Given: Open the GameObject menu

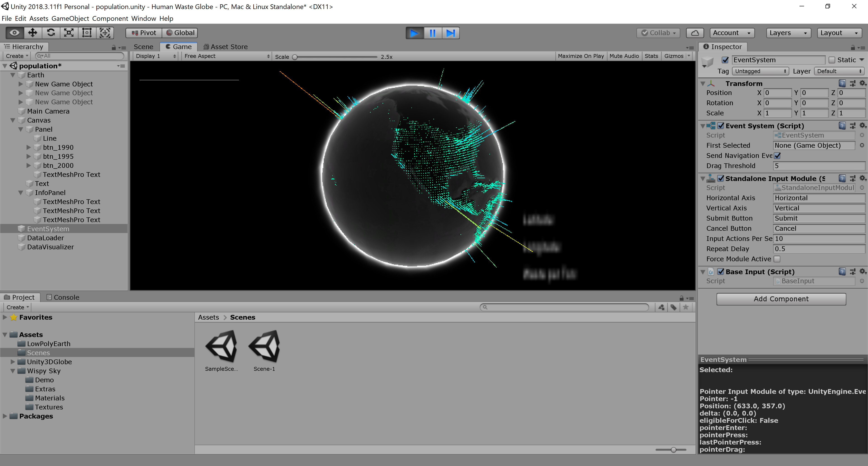Looking at the screenshot, I should (x=70, y=19).
